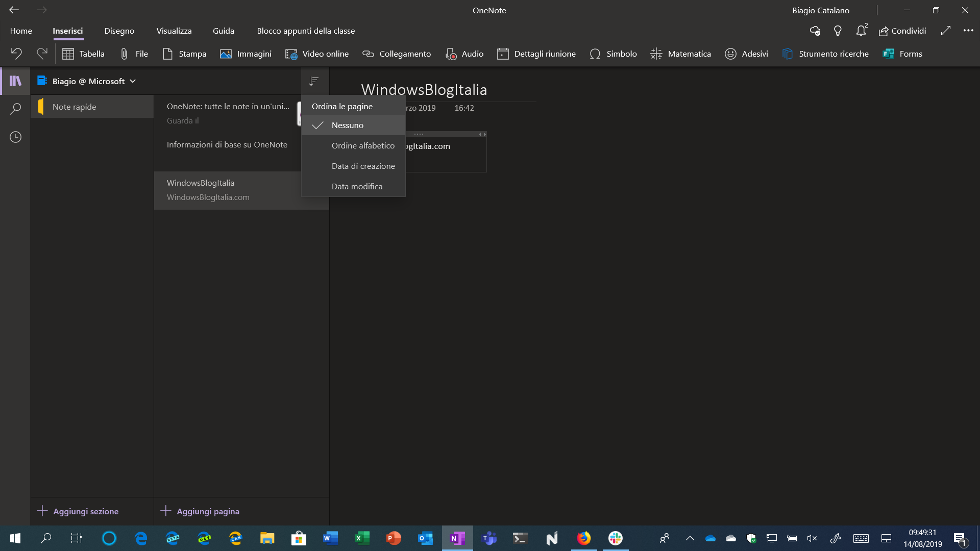This screenshot has width=980, height=551.
Task: Click the note container drag handle dots
Action: click(x=419, y=134)
